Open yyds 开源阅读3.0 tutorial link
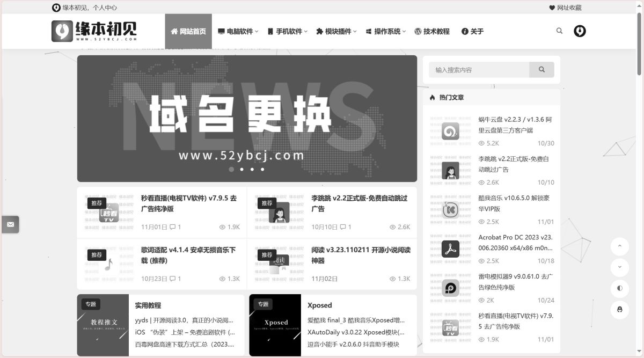The image size is (644, 358). (185, 320)
